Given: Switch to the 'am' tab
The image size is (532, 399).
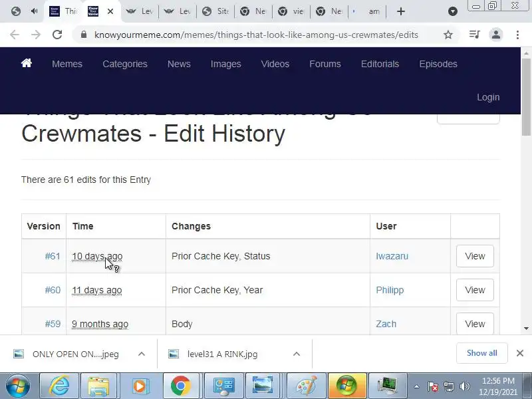Looking at the screenshot, I should point(368,11).
